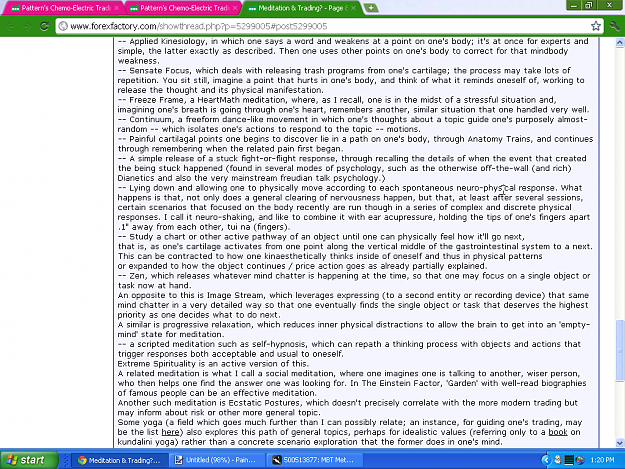The image size is (625, 469).
Task: Switch to Meditation & Trading taskbar button
Action: [x=118, y=460]
